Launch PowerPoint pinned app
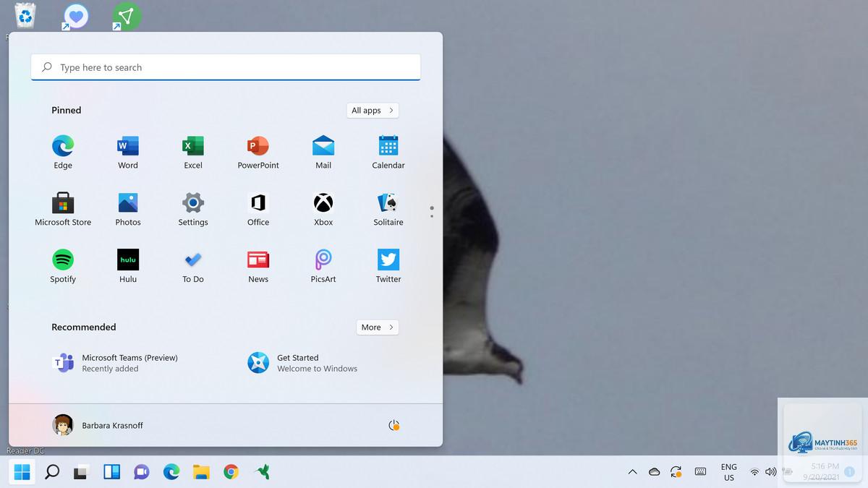 [258, 153]
